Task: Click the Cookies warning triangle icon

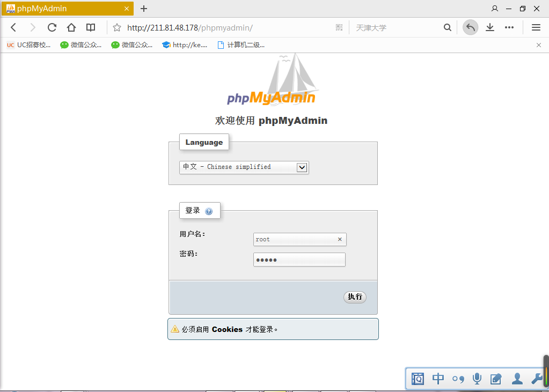Action: pos(175,329)
